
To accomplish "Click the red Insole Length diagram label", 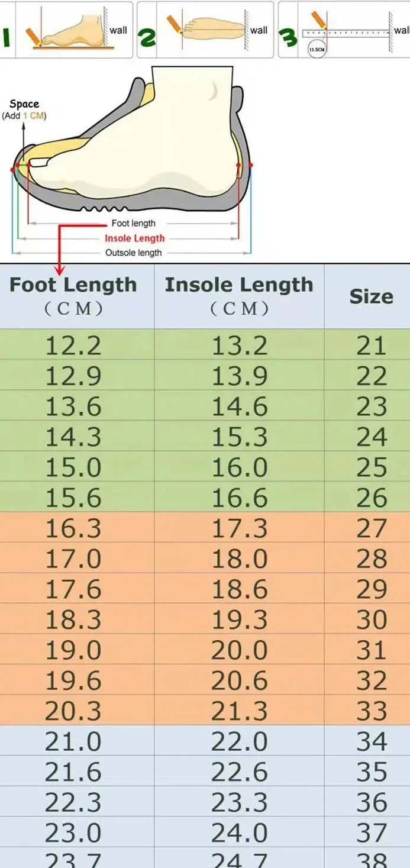I will point(135,238).
